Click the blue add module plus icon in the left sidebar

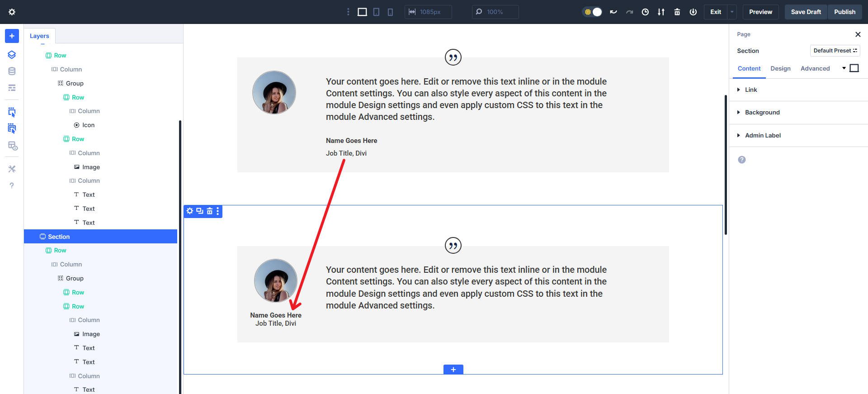12,36
